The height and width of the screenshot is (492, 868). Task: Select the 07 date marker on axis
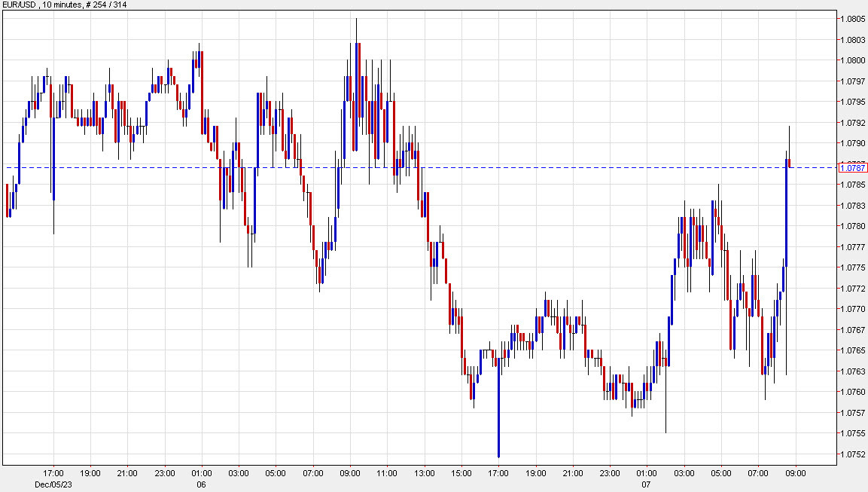(647, 485)
